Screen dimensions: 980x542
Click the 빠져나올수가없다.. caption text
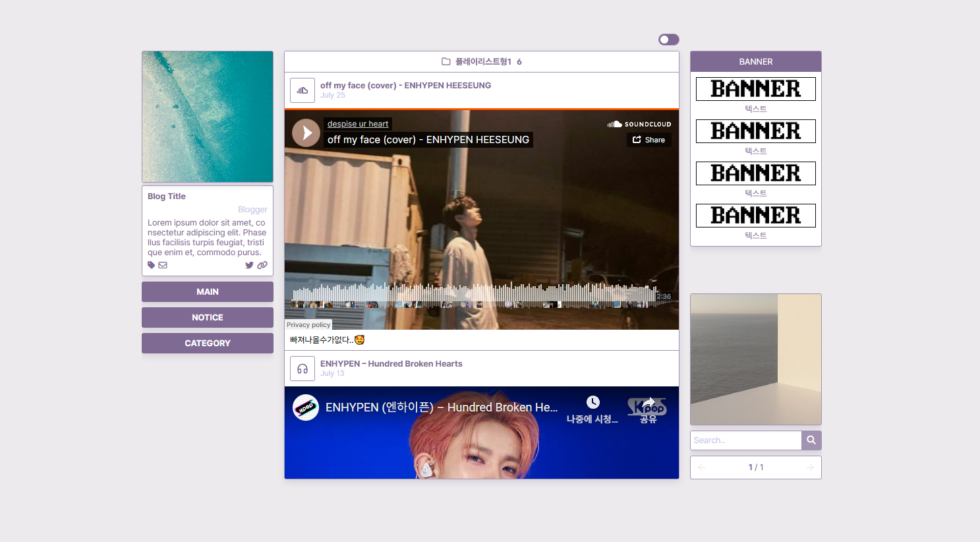pos(327,340)
